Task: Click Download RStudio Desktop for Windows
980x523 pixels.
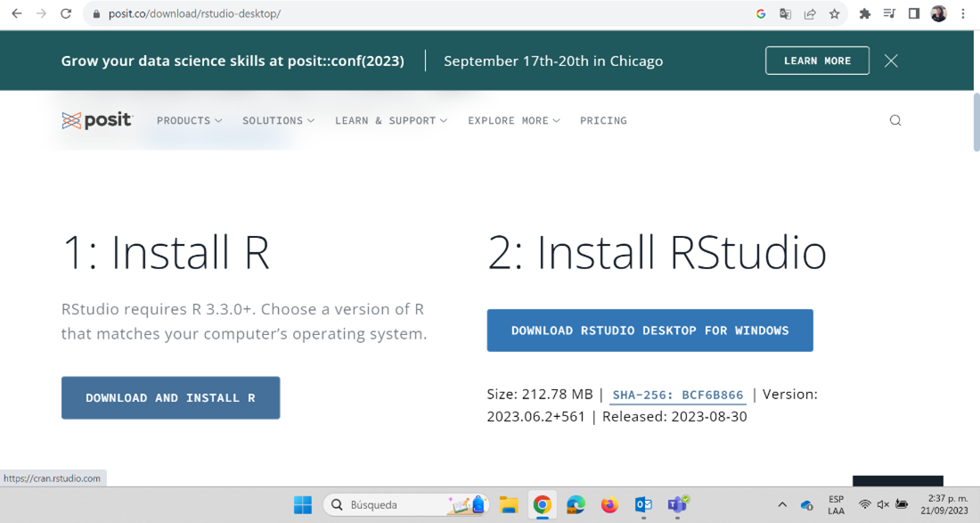Action: [650, 330]
